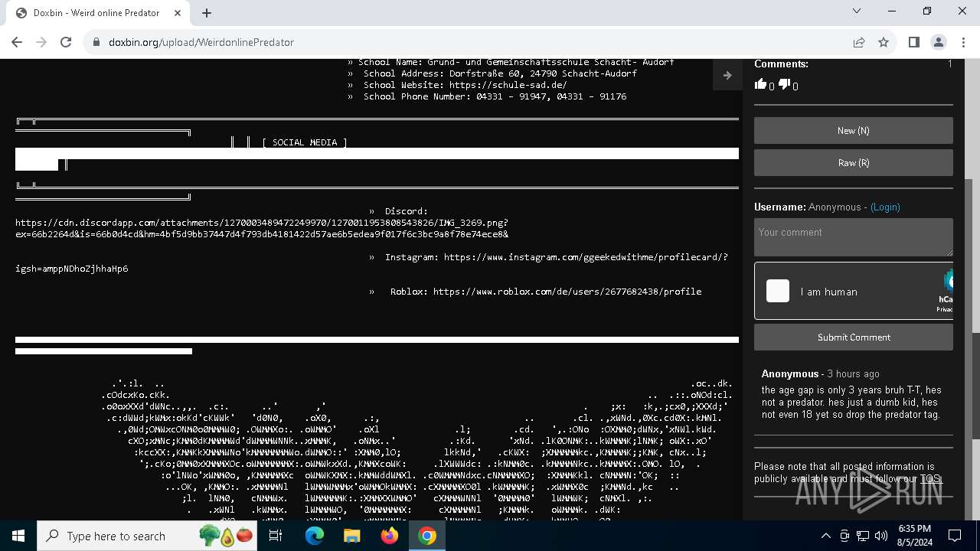The width and height of the screenshot is (980, 551).
Task: Open the volume control tray icon
Action: pyautogui.click(x=881, y=536)
